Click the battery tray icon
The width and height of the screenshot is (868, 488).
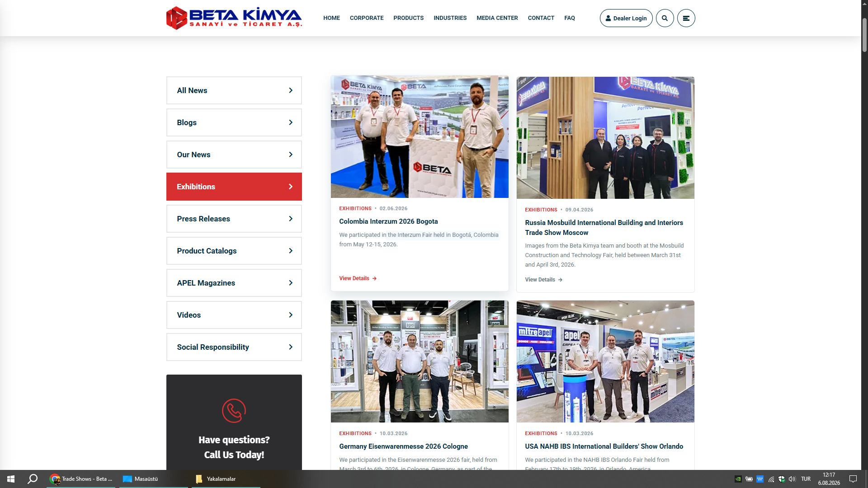(x=749, y=479)
